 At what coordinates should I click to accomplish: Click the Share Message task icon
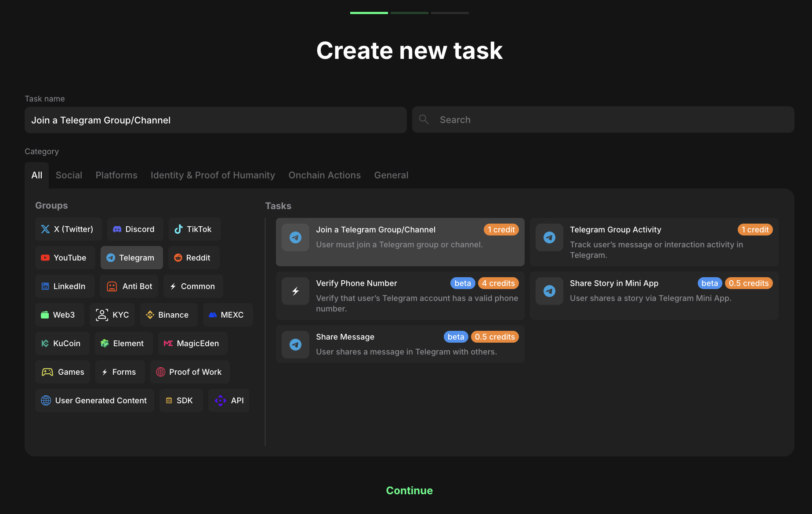(296, 345)
